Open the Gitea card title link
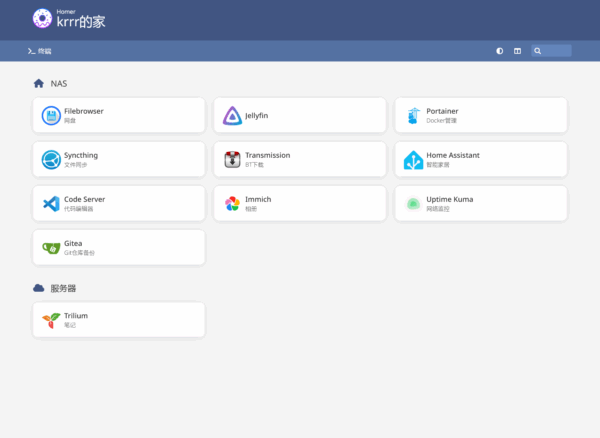The height and width of the screenshot is (438, 600). [x=74, y=243]
